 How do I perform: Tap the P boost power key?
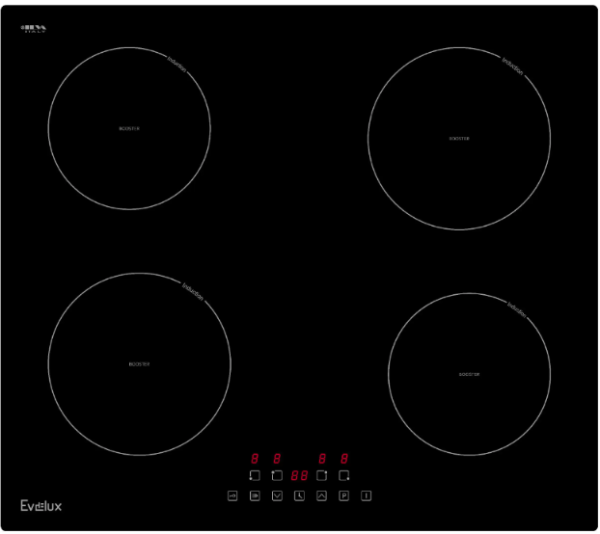point(344,495)
